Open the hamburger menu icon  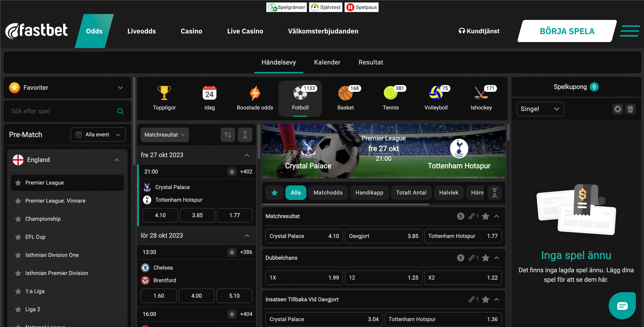pyautogui.click(x=630, y=31)
